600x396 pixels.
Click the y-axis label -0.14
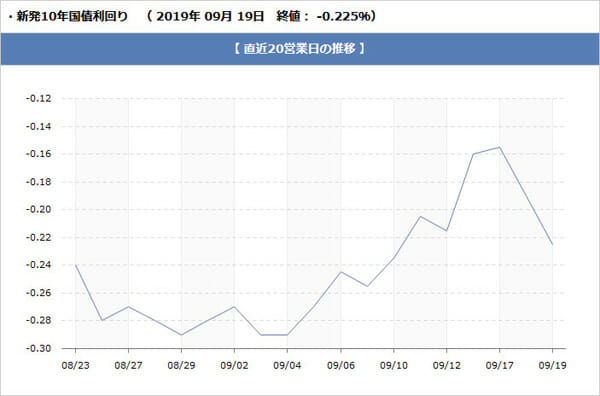point(38,126)
